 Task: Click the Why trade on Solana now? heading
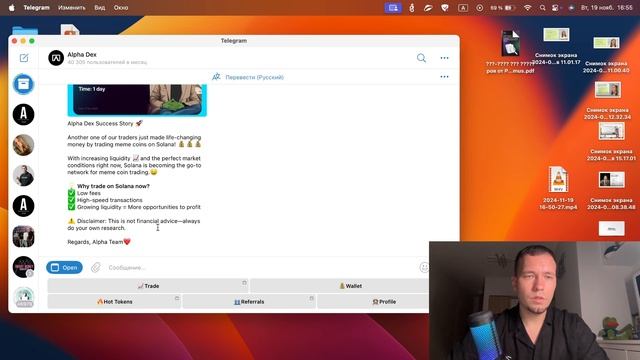[113, 186]
